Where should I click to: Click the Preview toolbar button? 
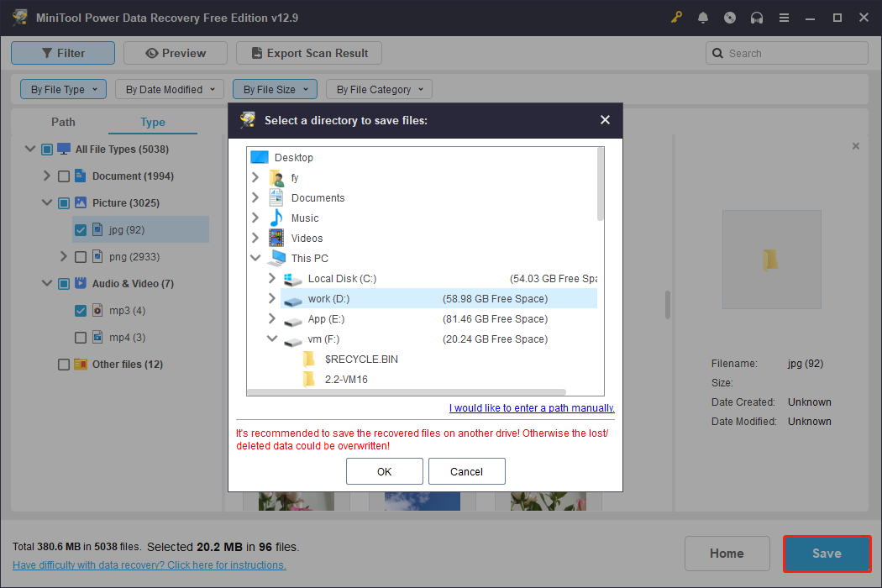(176, 53)
